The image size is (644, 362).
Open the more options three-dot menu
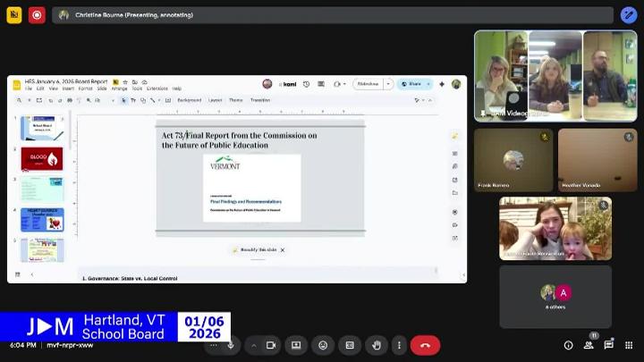point(399,345)
